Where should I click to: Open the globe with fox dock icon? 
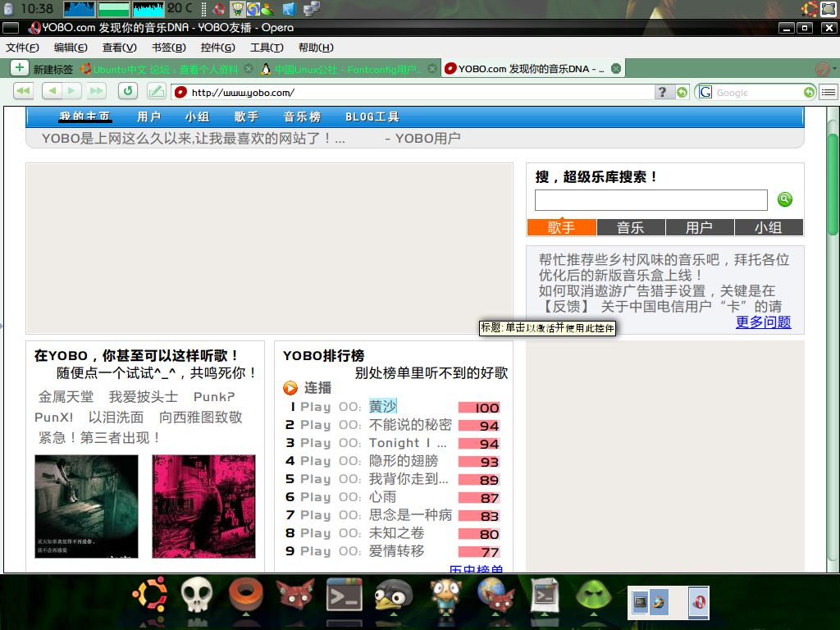point(496,595)
